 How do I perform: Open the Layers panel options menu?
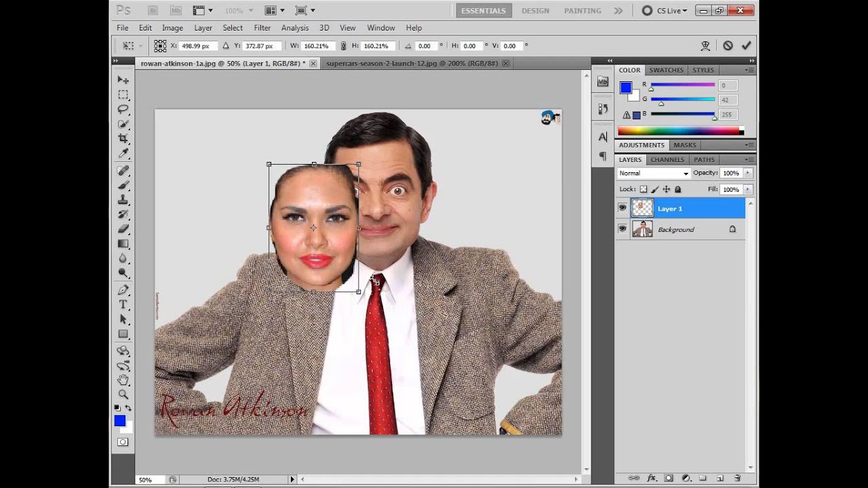coord(749,160)
